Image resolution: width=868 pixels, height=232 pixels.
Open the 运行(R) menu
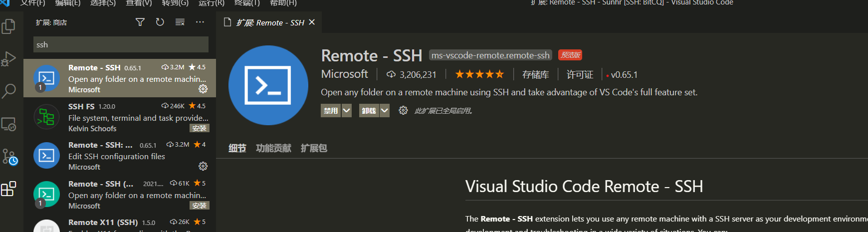coord(212,3)
